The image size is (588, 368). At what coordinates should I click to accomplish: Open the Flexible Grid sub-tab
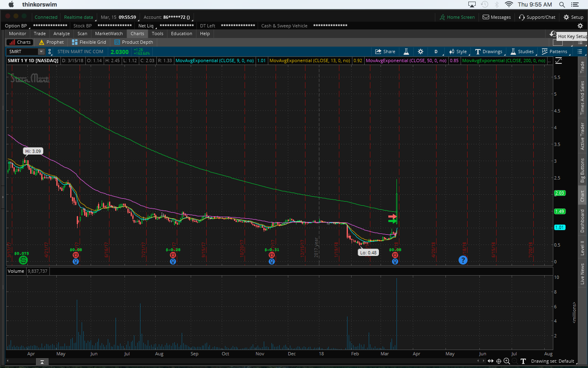click(x=89, y=42)
